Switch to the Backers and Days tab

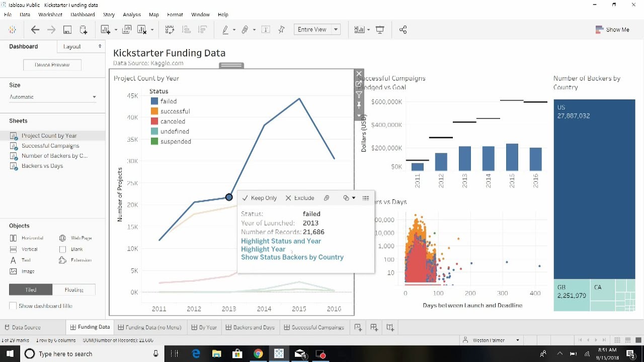(250, 327)
